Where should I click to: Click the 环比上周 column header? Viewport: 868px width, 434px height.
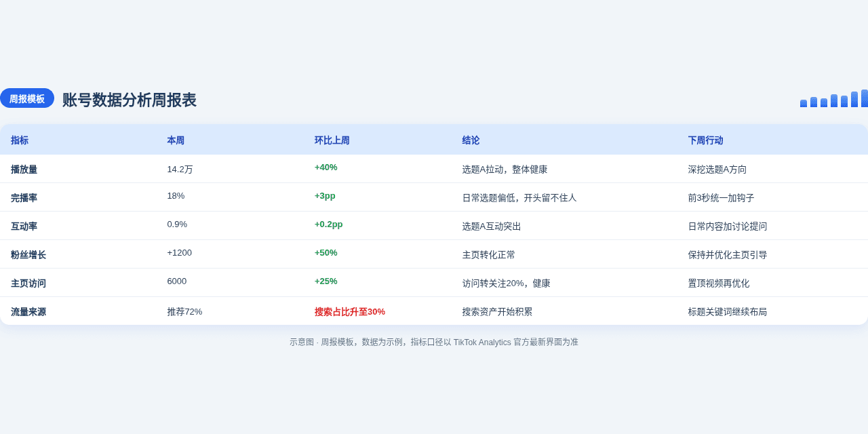tap(332, 140)
